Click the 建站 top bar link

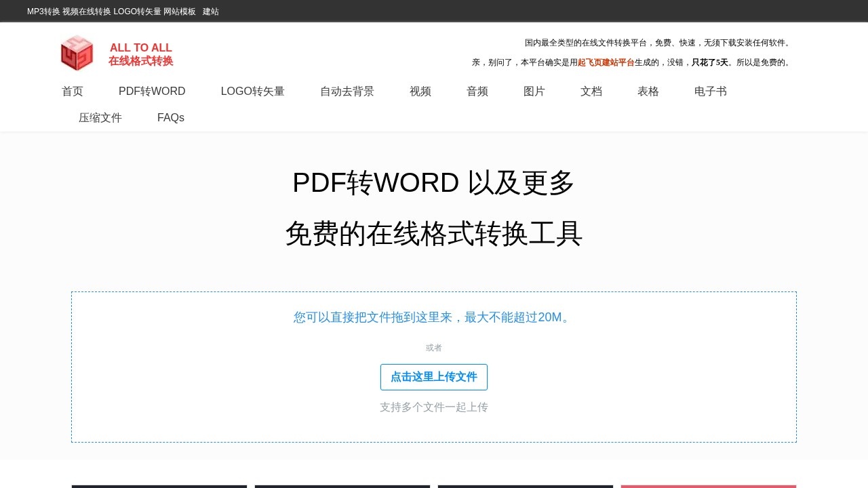pyautogui.click(x=211, y=12)
